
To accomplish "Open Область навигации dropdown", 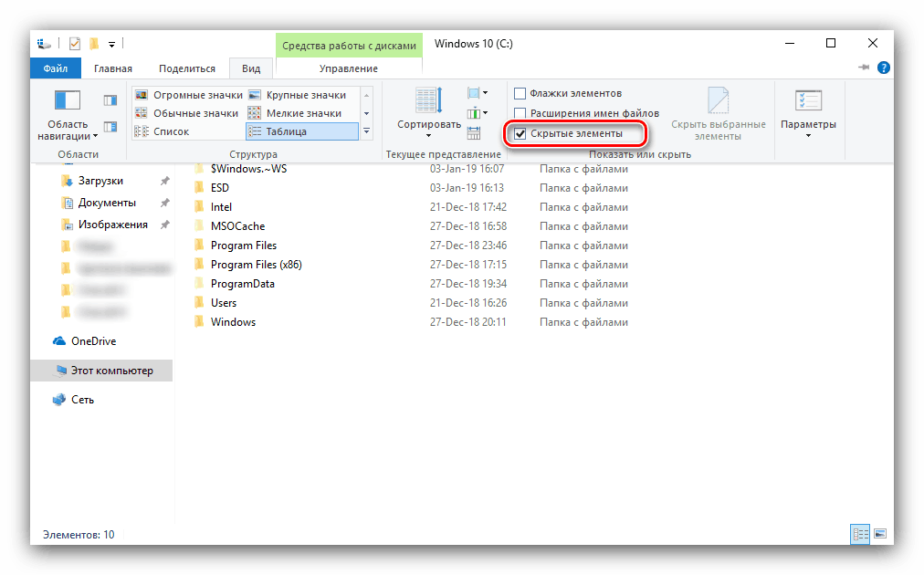I will [68, 116].
